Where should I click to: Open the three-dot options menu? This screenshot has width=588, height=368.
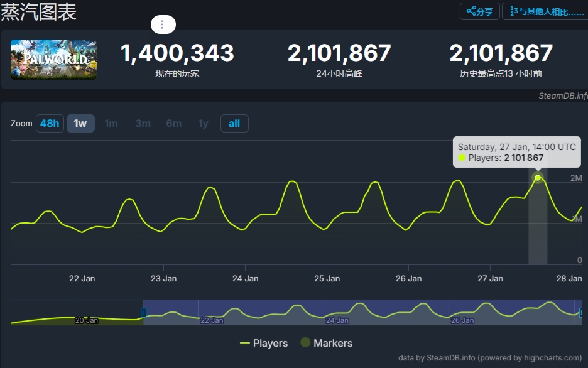[x=163, y=24]
